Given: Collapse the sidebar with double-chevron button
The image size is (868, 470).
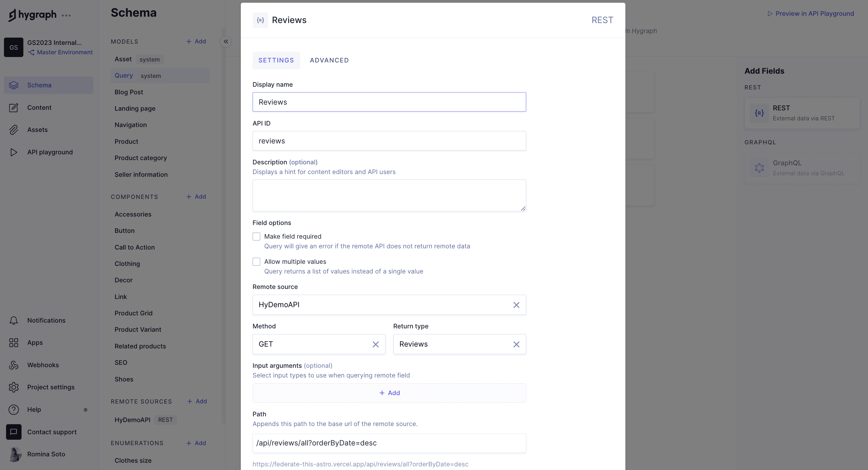Looking at the screenshot, I should 226,42.
